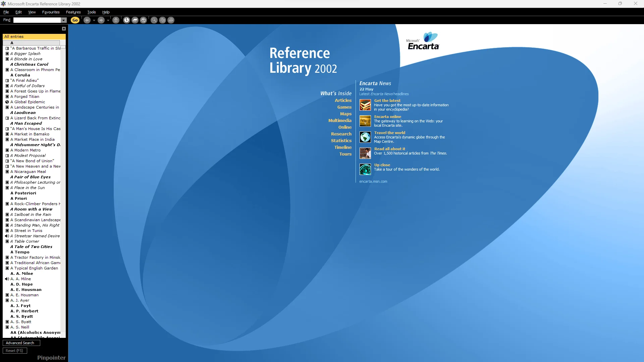The height and width of the screenshot is (362, 644).
Task: Open the Dictionary book icon in toolbar
Action: click(135, 20)
